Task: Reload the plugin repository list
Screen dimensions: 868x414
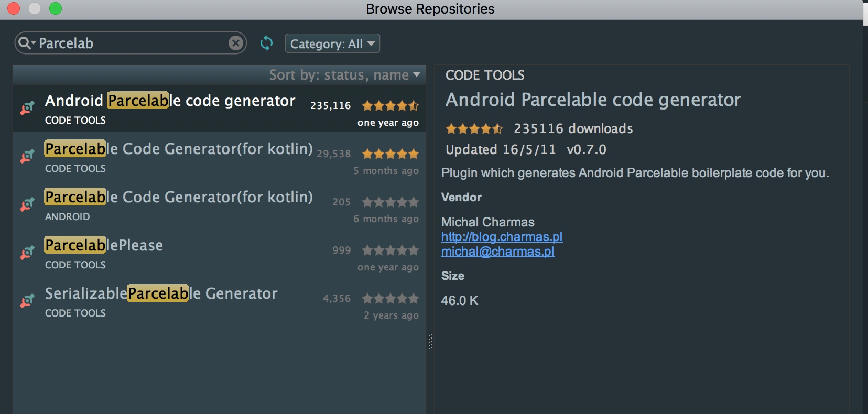Action: (x=266, y=43)
